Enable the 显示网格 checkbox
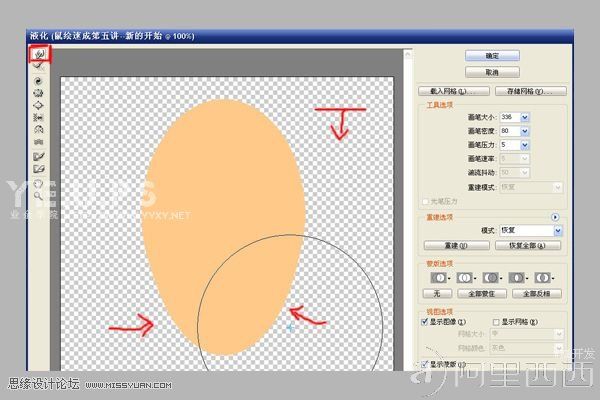The width and height of the screenshot is (600, 400). pos(496,322)
